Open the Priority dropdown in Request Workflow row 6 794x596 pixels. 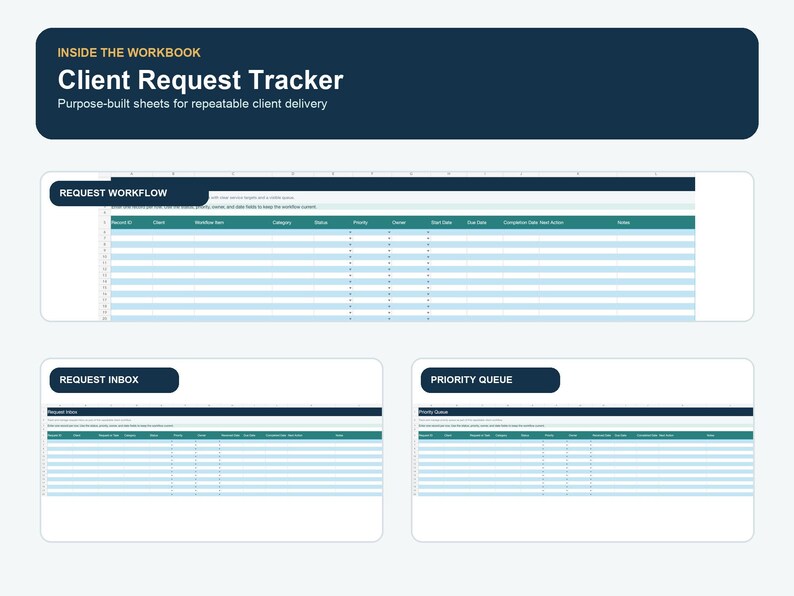click(x=389, y=232)
